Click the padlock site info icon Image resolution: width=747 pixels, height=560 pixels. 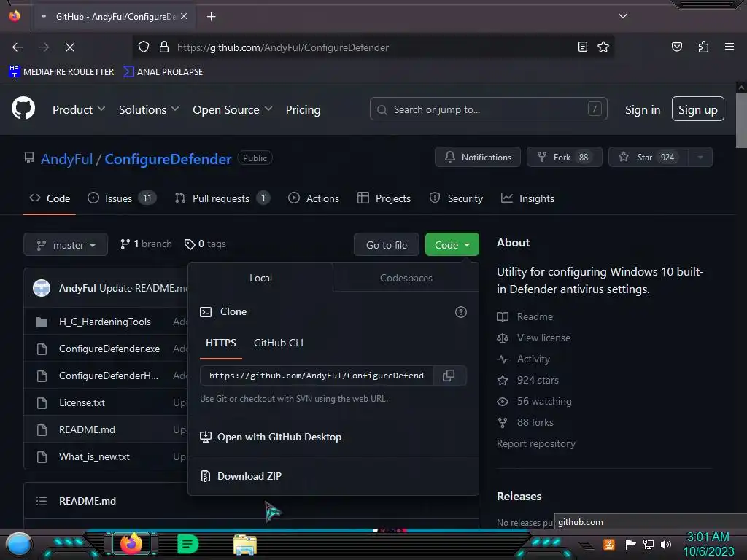tap(164, 47)
